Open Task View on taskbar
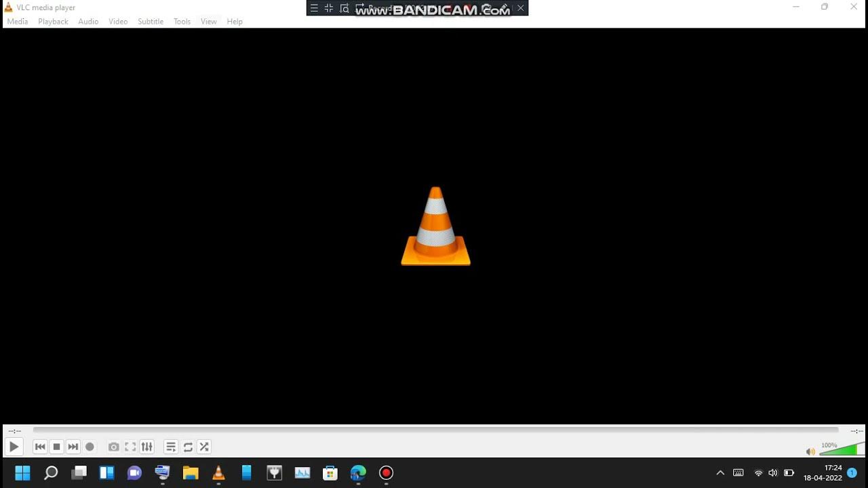 (79, 473)
